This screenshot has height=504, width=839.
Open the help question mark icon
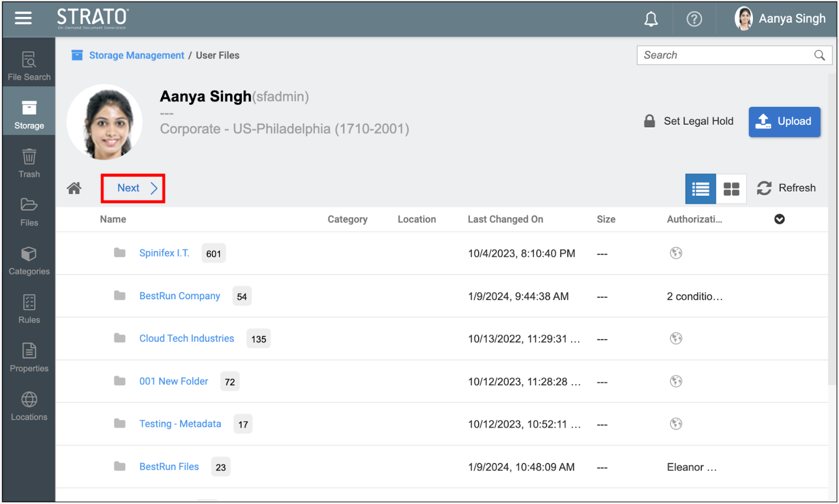(694, 19)
